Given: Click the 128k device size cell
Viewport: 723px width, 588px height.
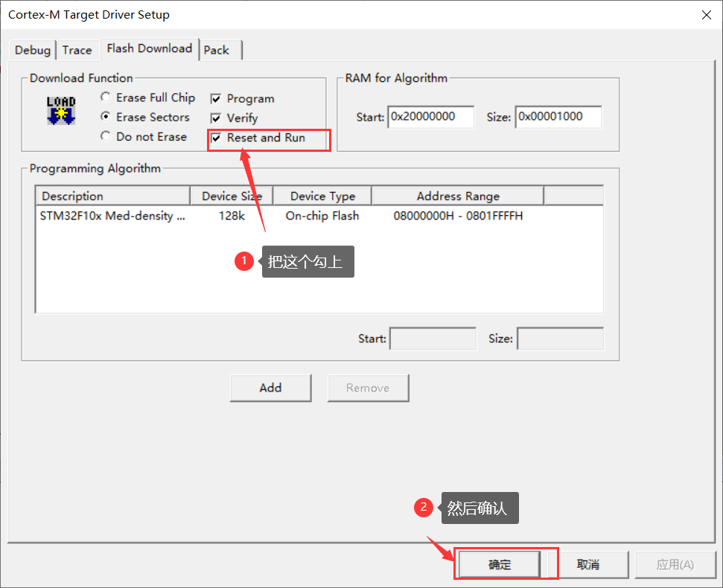Looking at the screenshot, I should tap(232, 216).
